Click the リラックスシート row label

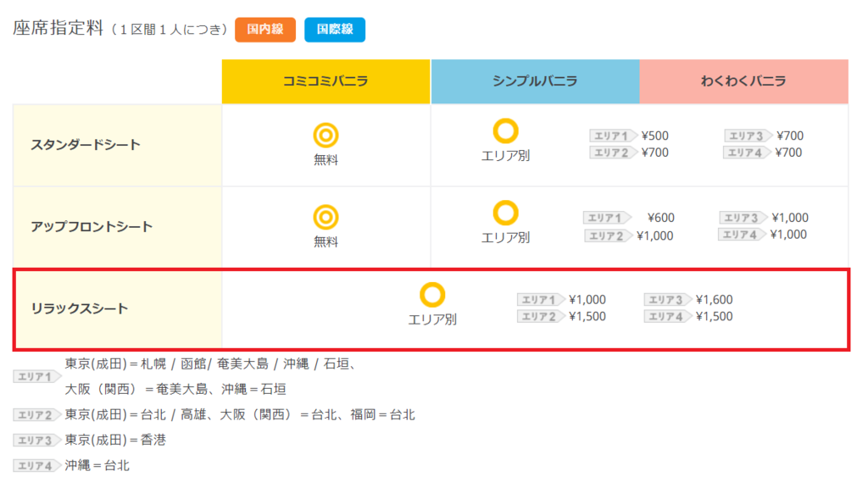[79, 308]
